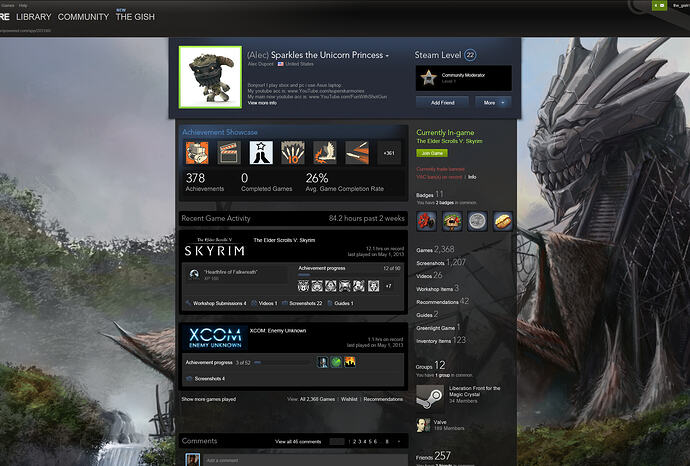Click the star figure achievement icon
Viewport: 690px width, 466px height.
[x=261, y=153]
